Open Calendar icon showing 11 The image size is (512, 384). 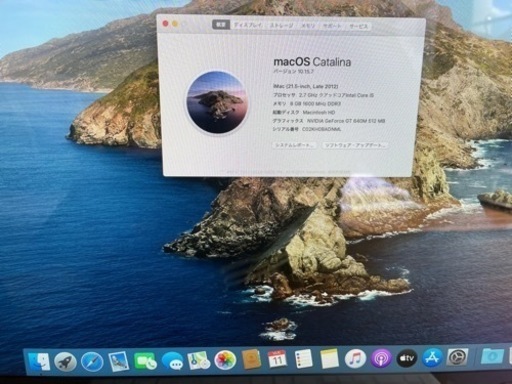277,359
